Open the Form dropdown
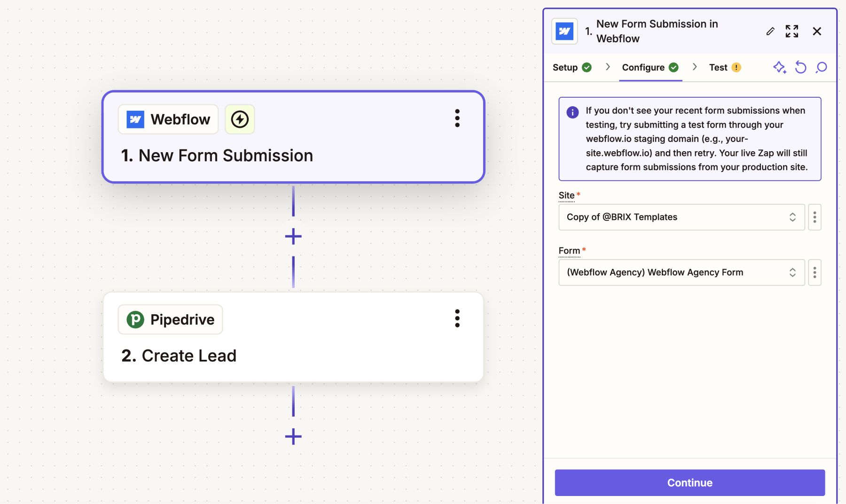 (681, 272)
